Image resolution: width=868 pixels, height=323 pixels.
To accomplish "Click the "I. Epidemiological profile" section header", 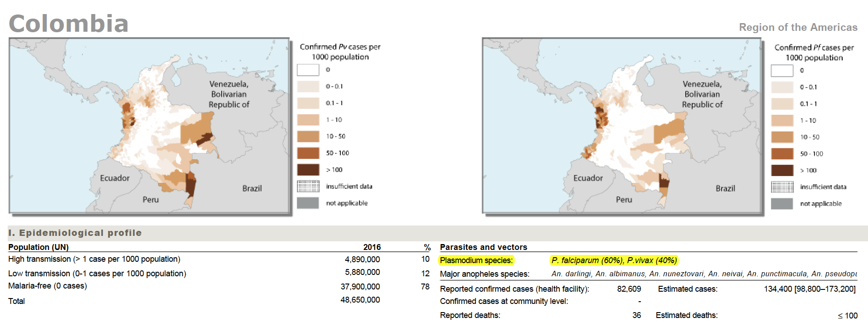I will pos(75,233).
